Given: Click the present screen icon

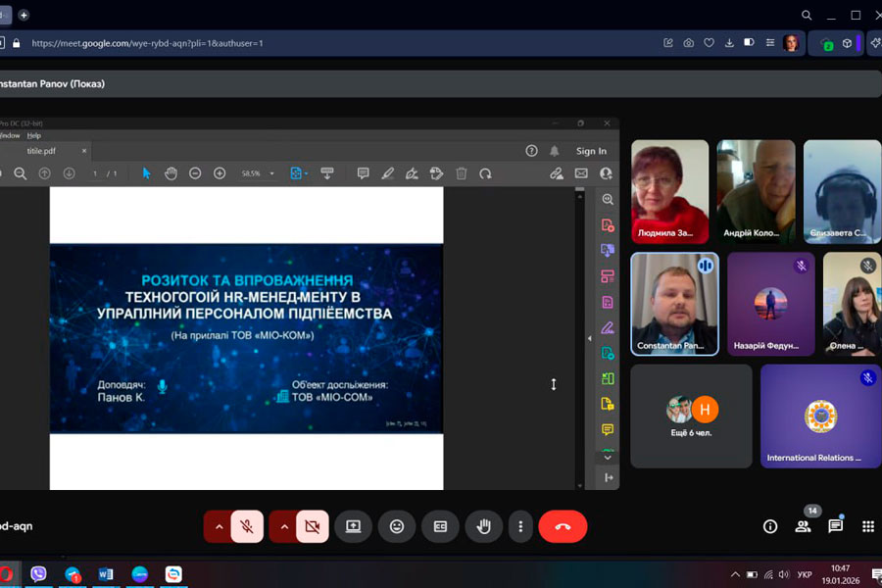Looking at the screenshot, I should point(353,526).
